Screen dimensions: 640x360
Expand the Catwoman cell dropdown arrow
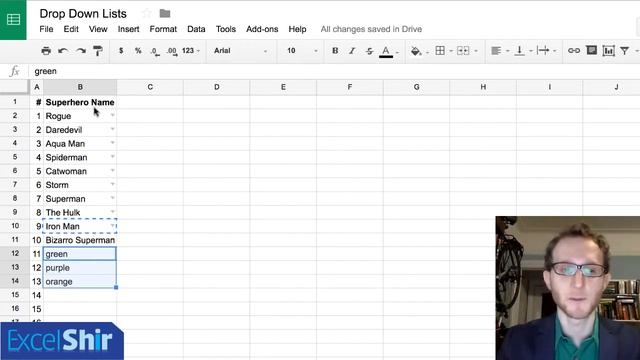[112, 171]
